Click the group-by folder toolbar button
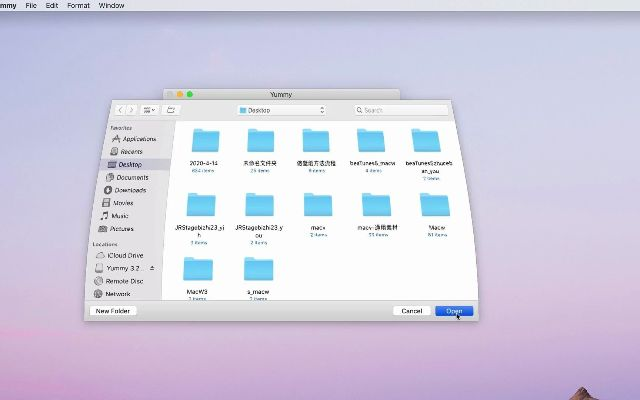The image size is (640, 400). point(171,110)
